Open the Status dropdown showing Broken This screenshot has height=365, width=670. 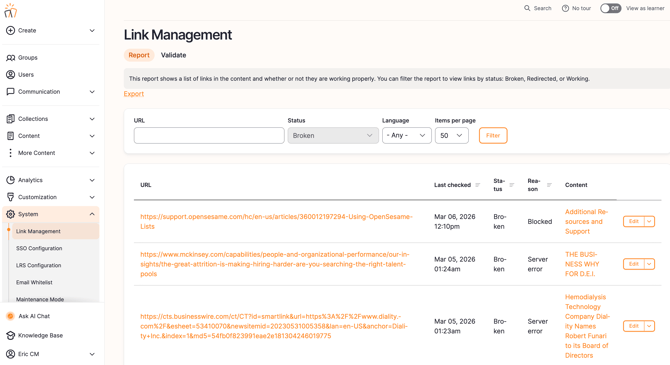(x=333, y=135)
